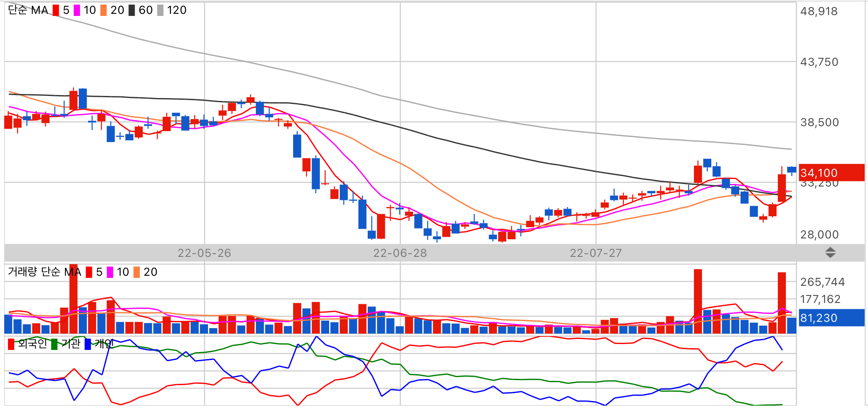
Task: Click the volume 10-day MA magenta swatch
Action: click(x=110, y=272)
